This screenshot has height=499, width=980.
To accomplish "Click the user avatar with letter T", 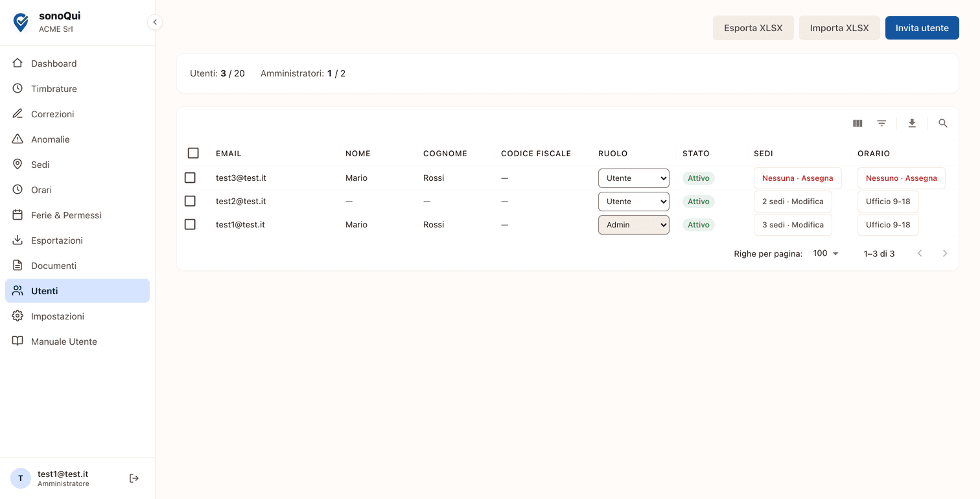I will click(21, 478).
